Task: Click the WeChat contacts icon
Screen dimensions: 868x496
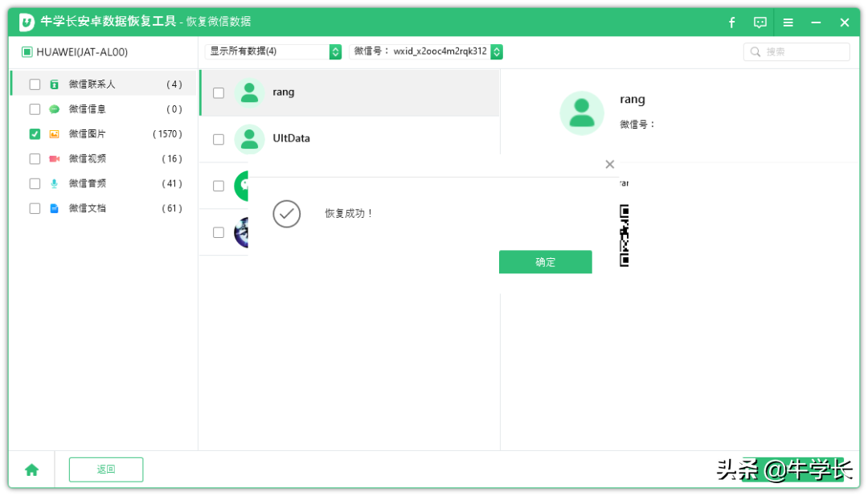Action: point(55,84)
